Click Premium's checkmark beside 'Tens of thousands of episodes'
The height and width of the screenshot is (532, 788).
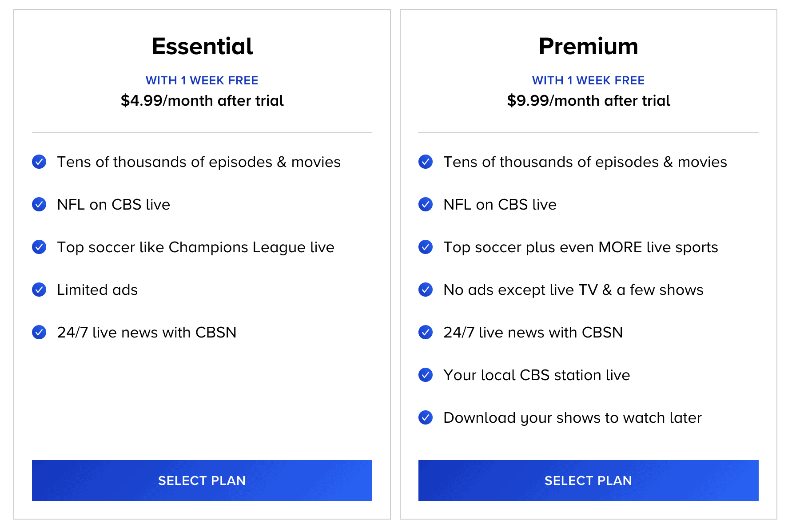(x=426, y=162)
